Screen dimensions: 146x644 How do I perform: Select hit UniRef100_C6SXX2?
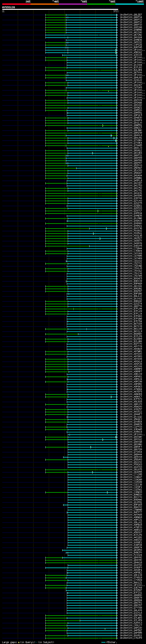(131, 261)
